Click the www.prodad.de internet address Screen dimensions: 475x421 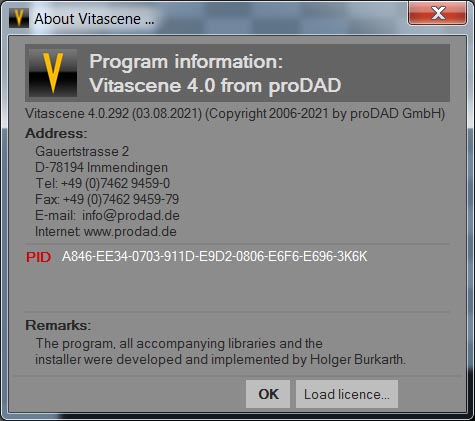pyautogui.click(x=130, y=231)
